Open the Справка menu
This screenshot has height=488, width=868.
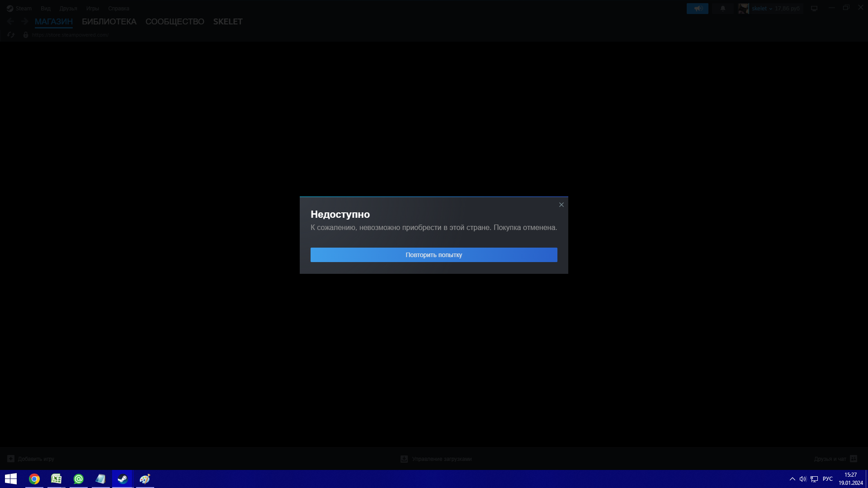tap(118, 8)
